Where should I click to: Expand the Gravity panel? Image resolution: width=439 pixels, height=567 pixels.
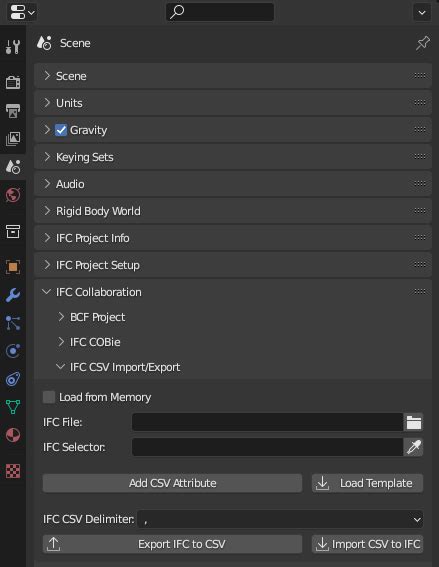[x=47, y=129]
